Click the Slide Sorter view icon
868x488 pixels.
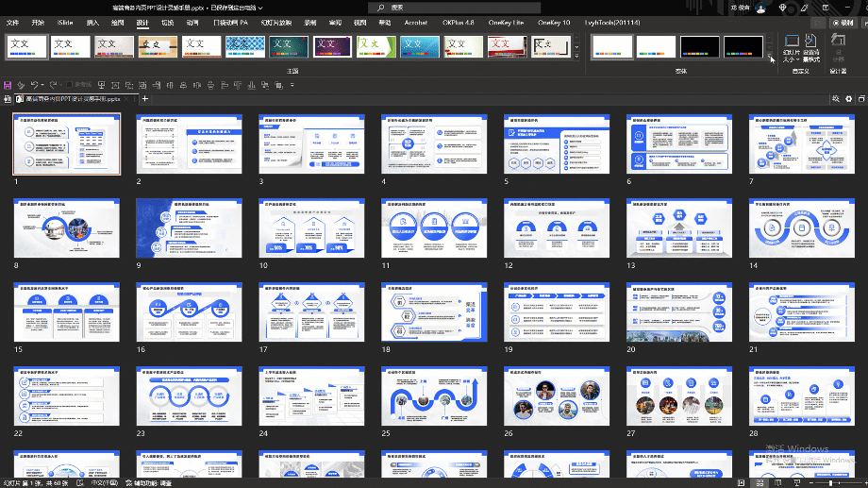759,483
